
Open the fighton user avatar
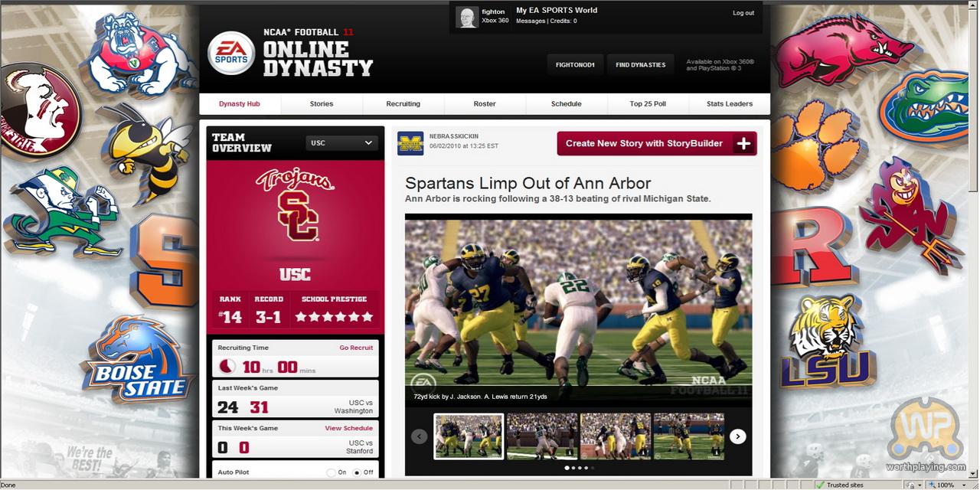coord(467,17)
